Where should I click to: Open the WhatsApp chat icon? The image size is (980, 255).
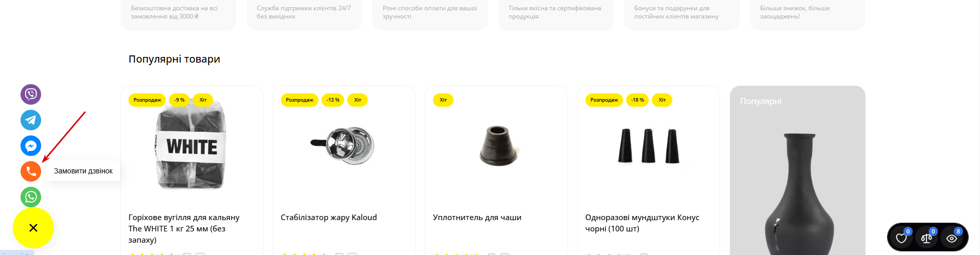coord(31,197)
